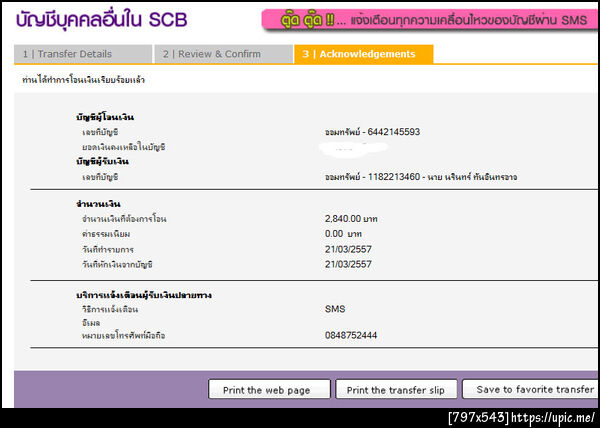
Task: Click the fee value 0.00
Action: pos(334,234)
